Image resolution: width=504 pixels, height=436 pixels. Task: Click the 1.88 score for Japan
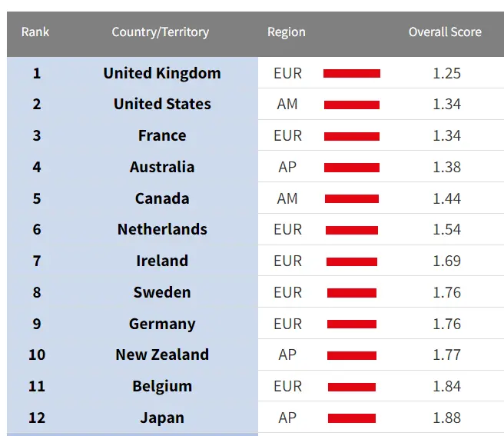(446, 418)
